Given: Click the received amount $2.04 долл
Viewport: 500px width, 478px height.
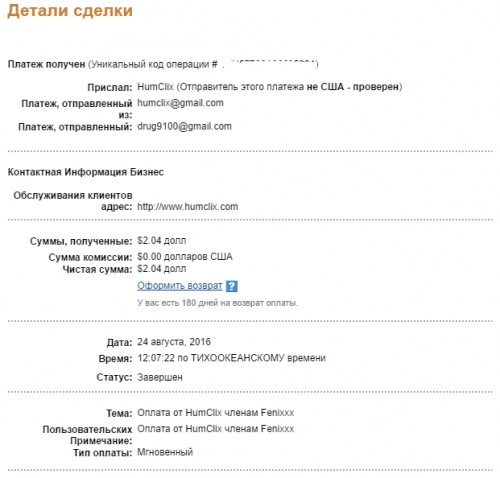Looking at the screenshot, I should (162, 241).
